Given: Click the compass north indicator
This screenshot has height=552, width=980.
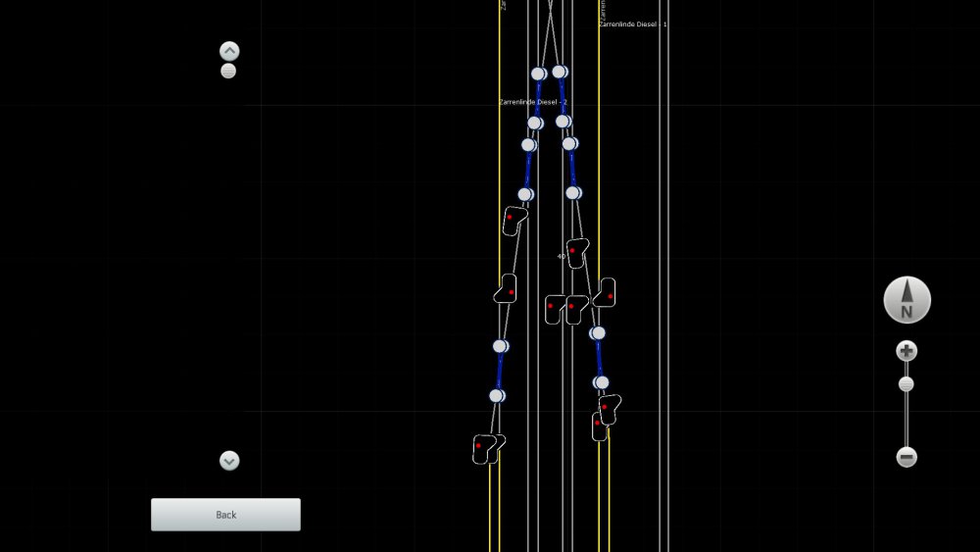Looking at the screenshot, I should [x=906, y=300].
